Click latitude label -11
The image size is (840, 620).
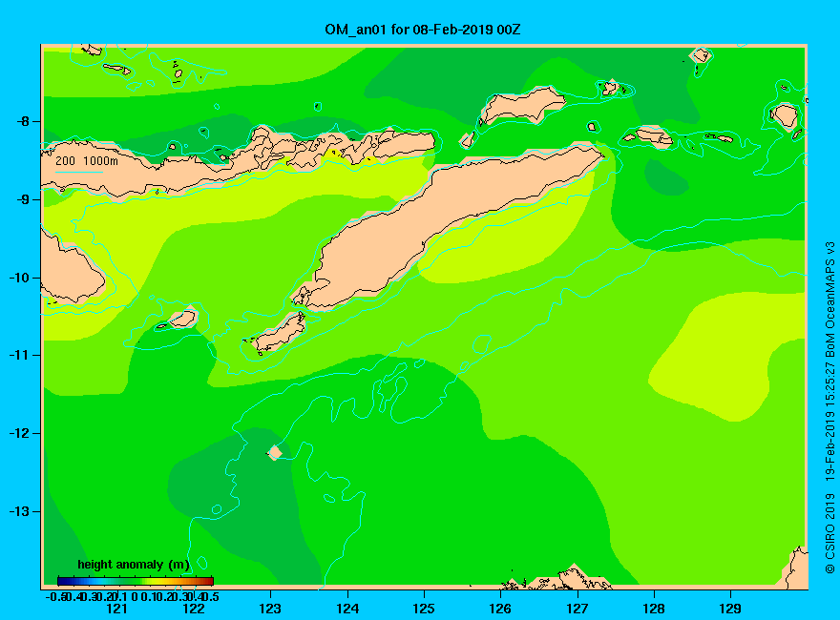pyautogui.click(x=19, y=355)
